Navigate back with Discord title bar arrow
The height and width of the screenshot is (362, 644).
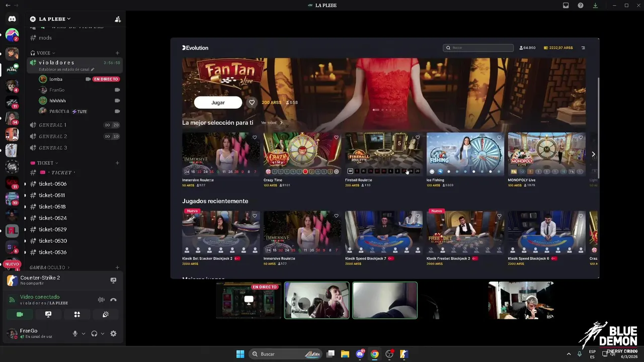[x=8, y=5]
